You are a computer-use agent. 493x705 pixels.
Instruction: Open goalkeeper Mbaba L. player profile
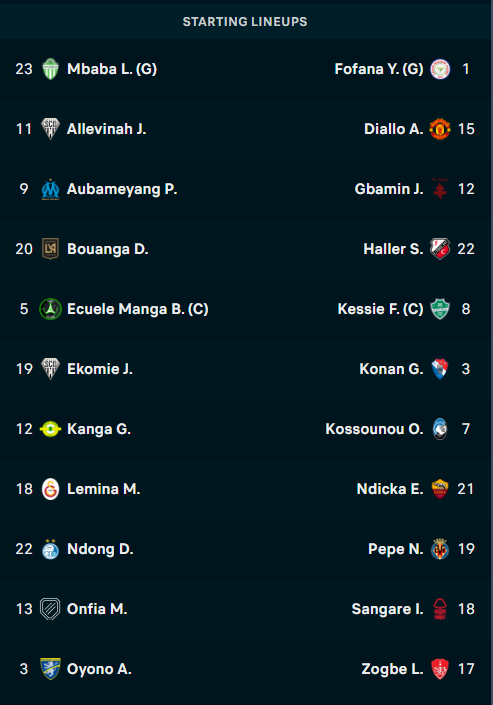(x=112, y=69)
